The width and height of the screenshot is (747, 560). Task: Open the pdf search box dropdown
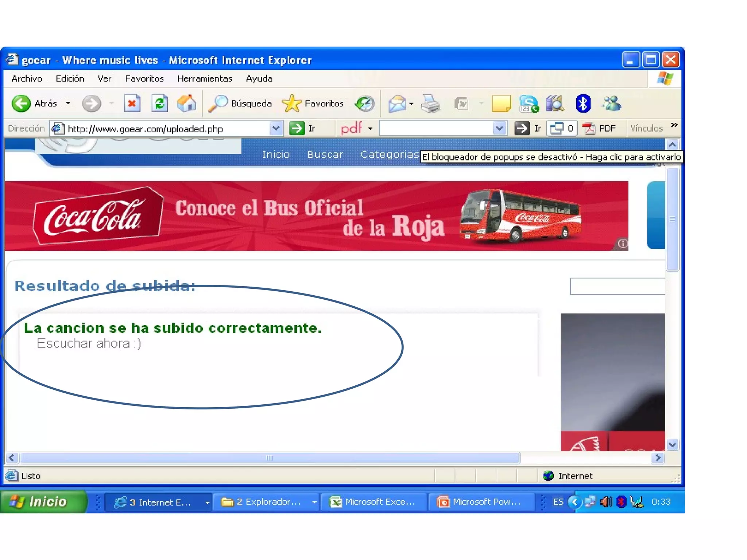(499, 128)
